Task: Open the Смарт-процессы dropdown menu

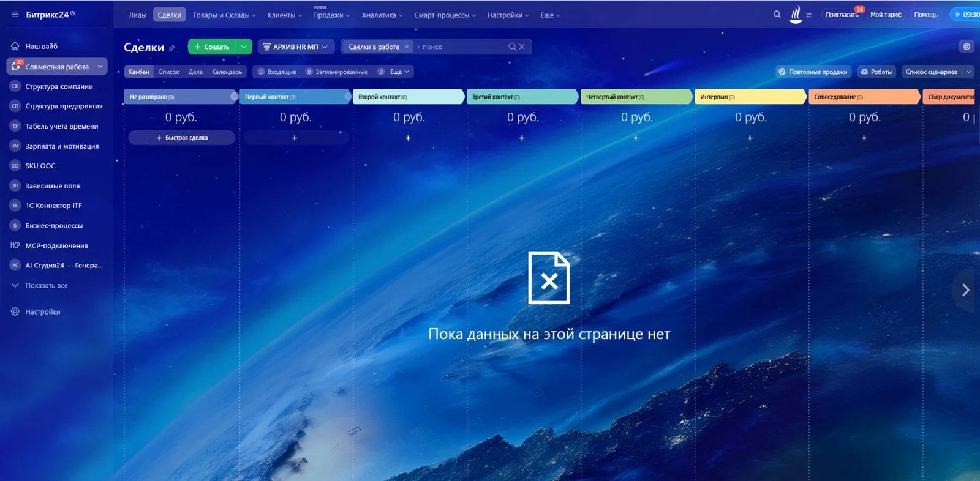Action: [445, 15]
